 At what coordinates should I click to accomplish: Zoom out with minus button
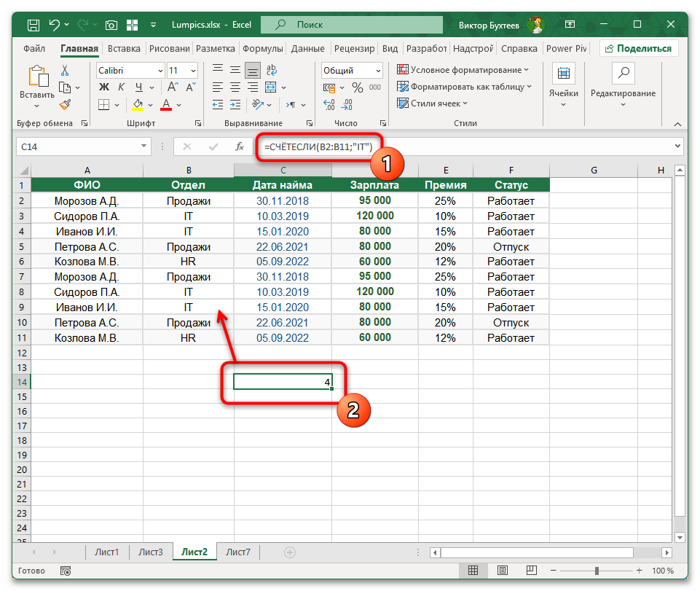(x=554, y=571)
